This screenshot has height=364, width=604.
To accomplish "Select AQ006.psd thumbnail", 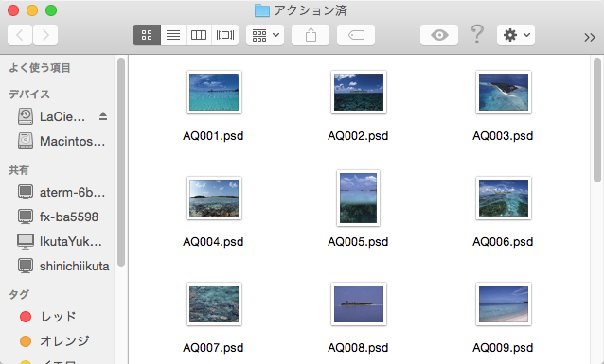I will [x=504, y=199].
